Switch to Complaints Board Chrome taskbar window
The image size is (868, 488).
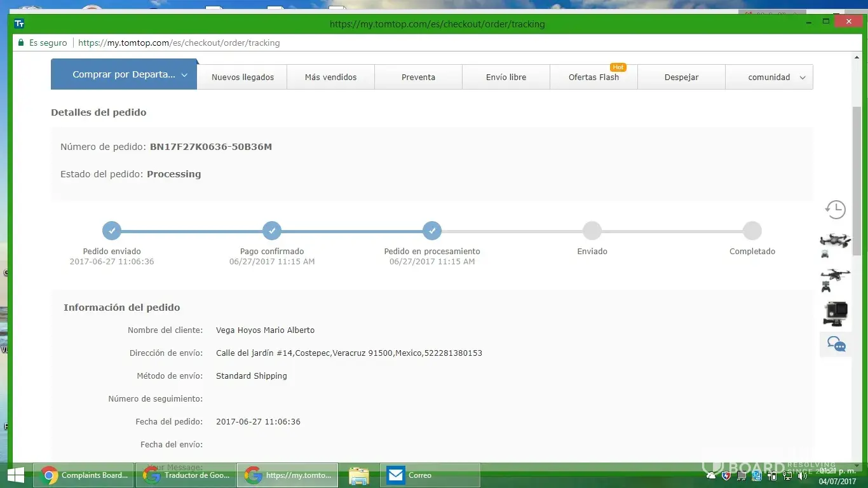click(84, 475)
